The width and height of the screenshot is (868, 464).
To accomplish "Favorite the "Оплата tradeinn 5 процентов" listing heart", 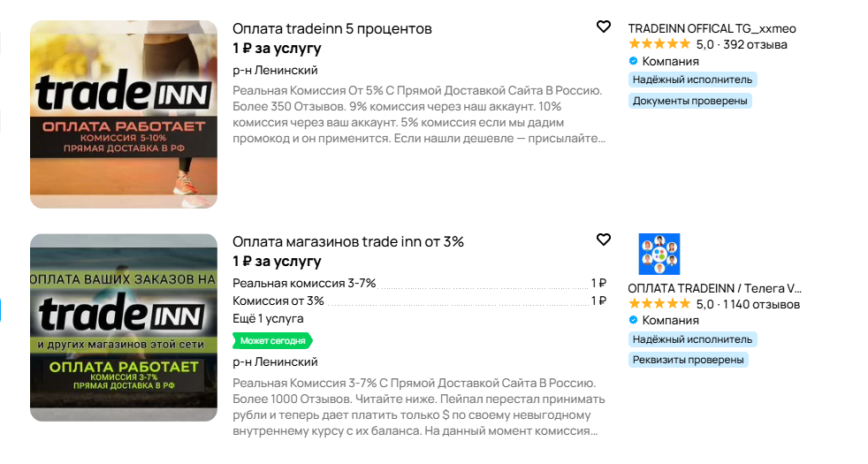I will pyautogui.click(x=604, y=27).
